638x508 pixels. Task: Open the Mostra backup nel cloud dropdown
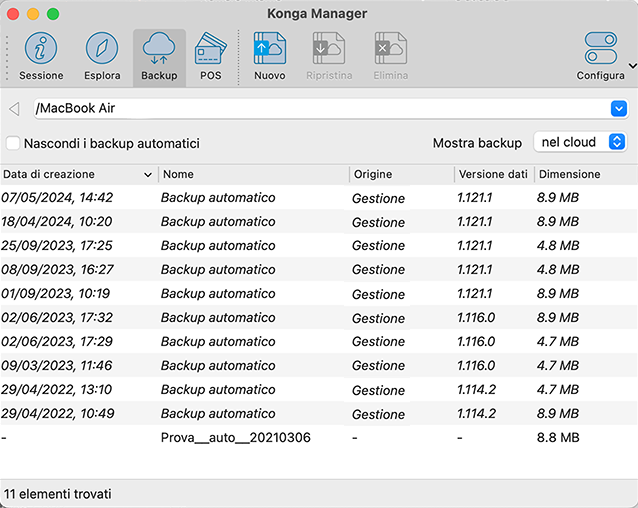580,142
